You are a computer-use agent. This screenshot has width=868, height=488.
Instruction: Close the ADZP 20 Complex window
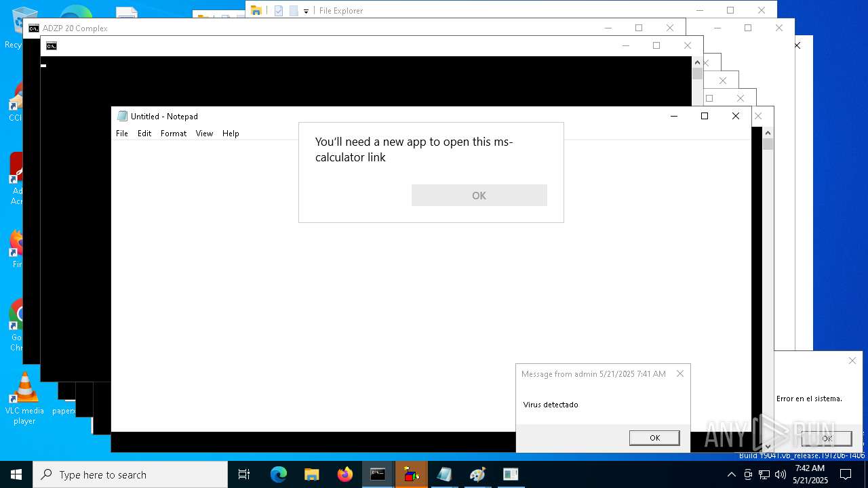coord(670,28)
